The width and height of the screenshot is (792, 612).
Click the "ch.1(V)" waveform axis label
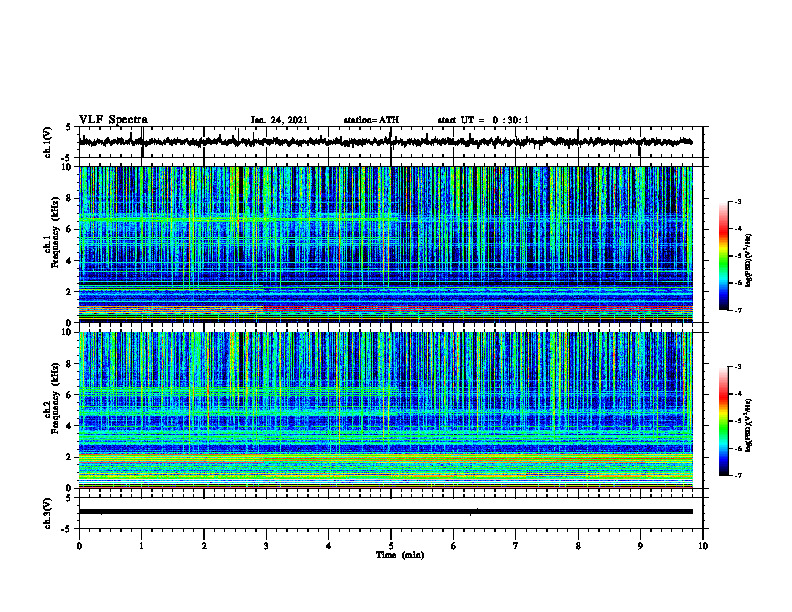47,142
